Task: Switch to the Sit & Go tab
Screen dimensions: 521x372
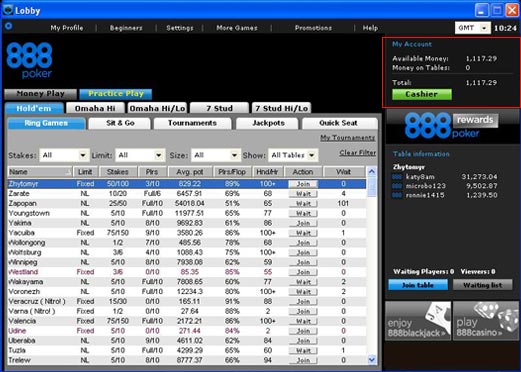Action: (120, 123)
